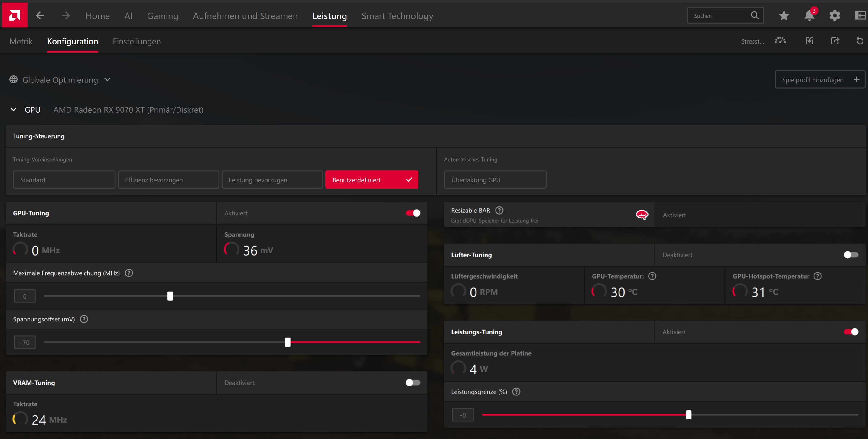Click the sidebar panel icon at top right
The image size is (868, 439).
pos(860,15)
